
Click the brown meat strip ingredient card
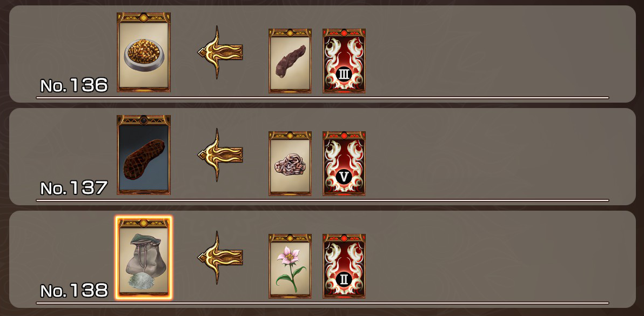(290, 60)
